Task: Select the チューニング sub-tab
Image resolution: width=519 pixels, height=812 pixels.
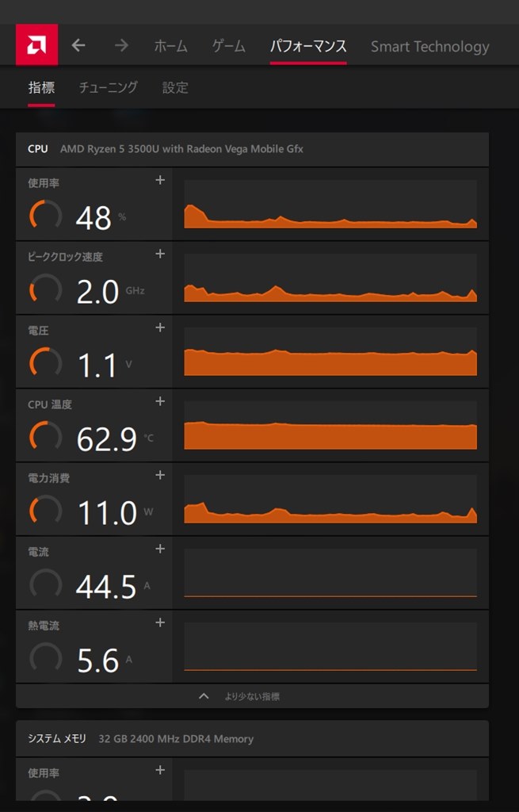Action: (x=109, y=87)
